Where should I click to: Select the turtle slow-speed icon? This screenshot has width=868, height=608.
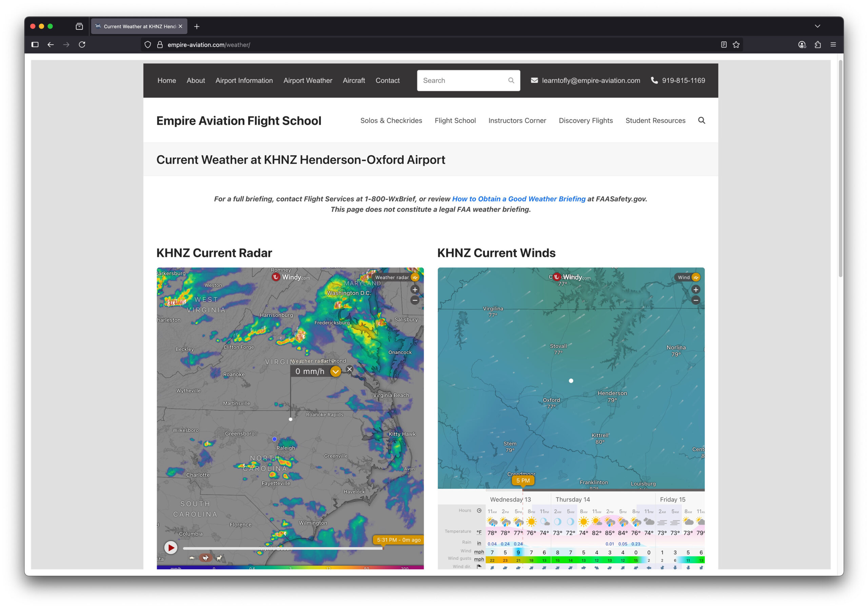192,558
